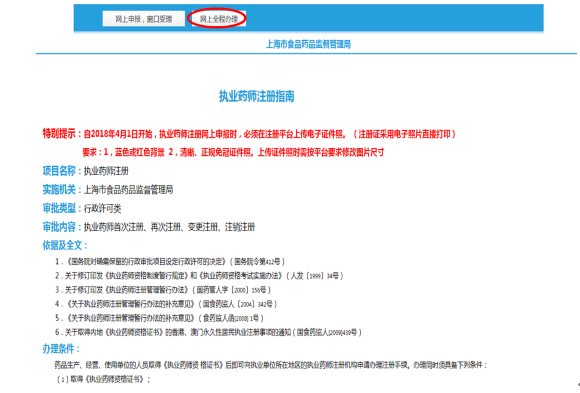Open basis item 1 国务院令第412号
Screen dimensions: 580x393
pyautogui.click(x=170, y=262)
